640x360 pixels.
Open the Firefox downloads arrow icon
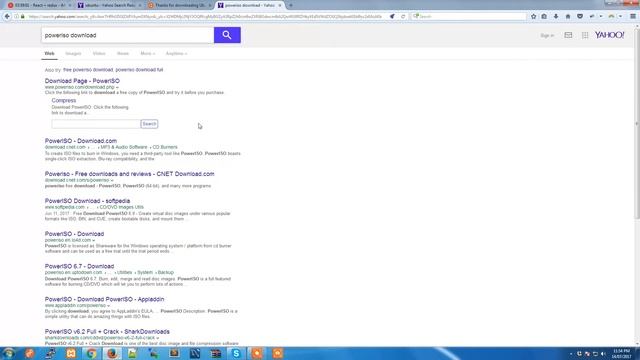(x=556, y=16)
